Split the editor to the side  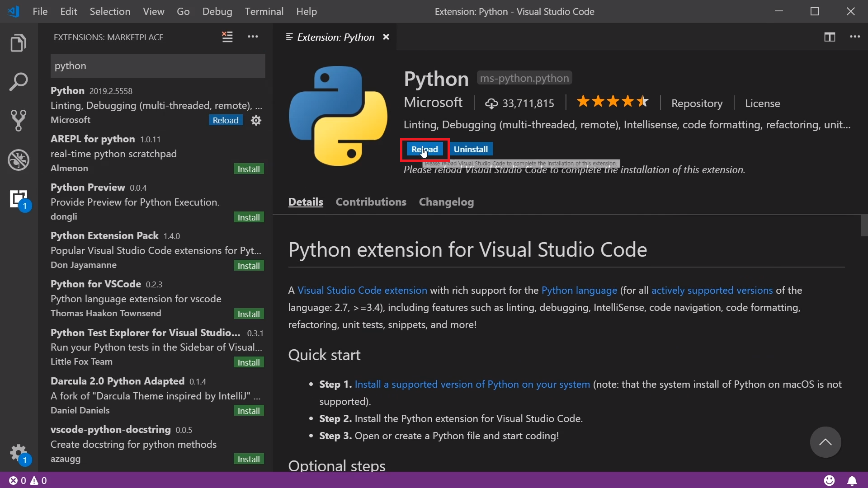tap(830, 37)
